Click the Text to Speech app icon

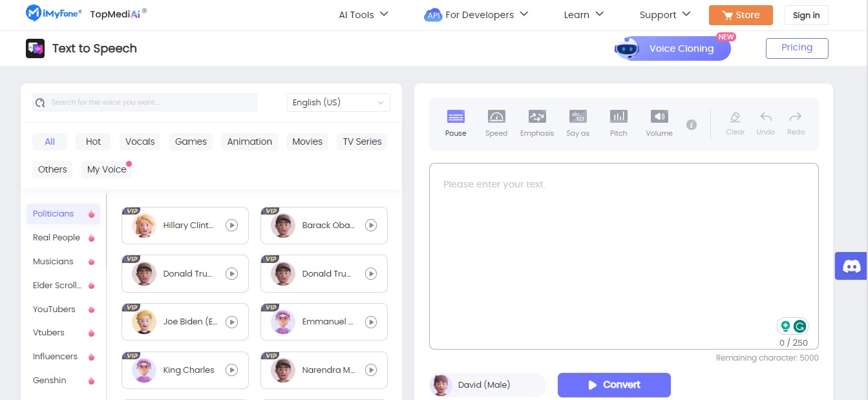click(35, 48)
